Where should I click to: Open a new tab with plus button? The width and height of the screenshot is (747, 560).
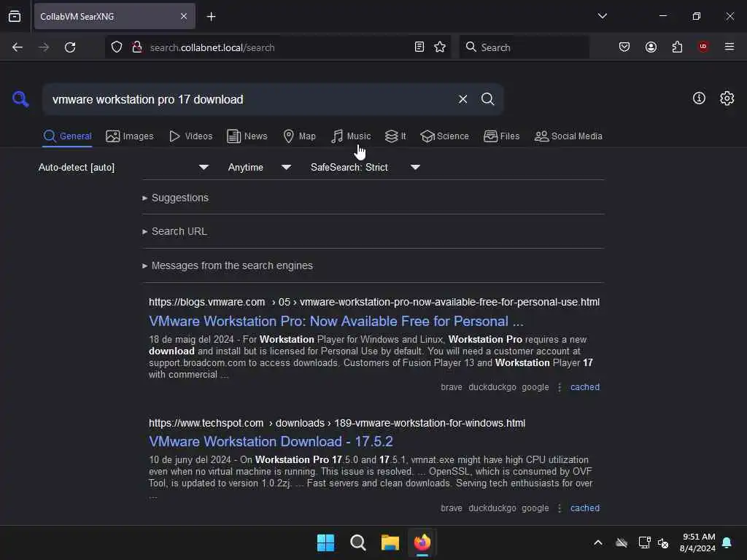click(211, 17)
